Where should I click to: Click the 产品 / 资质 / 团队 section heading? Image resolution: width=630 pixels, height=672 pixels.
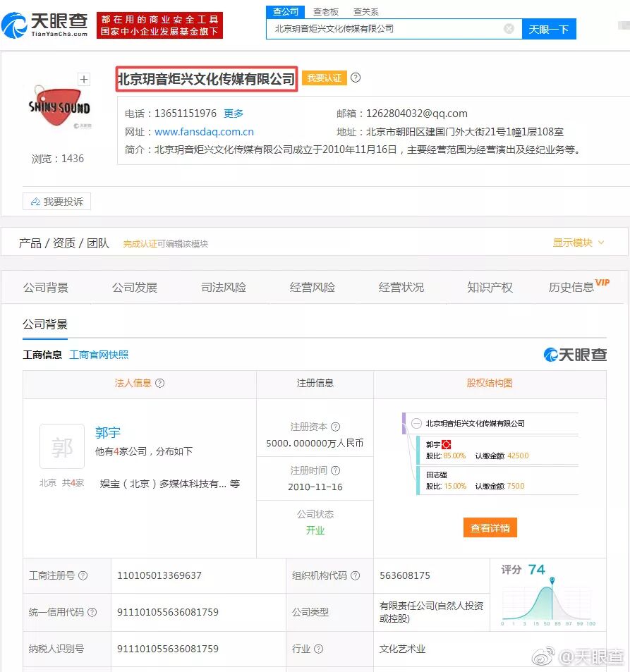[x=64, y=243]
